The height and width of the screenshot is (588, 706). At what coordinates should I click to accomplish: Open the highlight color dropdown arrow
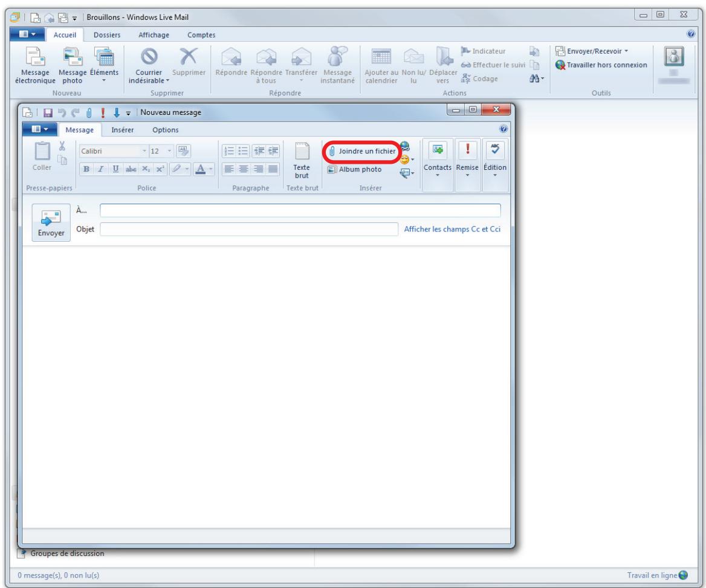(x=187, y=169)
